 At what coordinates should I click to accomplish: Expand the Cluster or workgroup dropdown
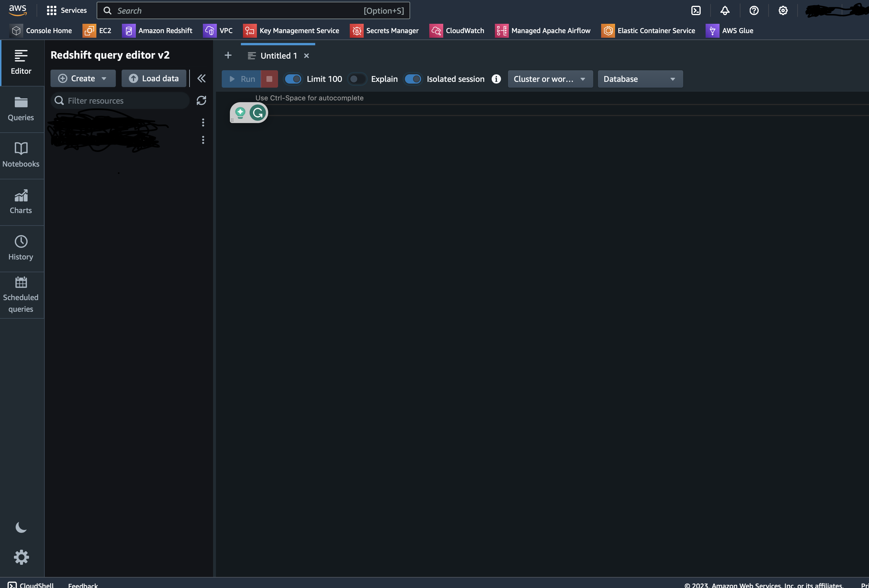click(x=550, y=79)
